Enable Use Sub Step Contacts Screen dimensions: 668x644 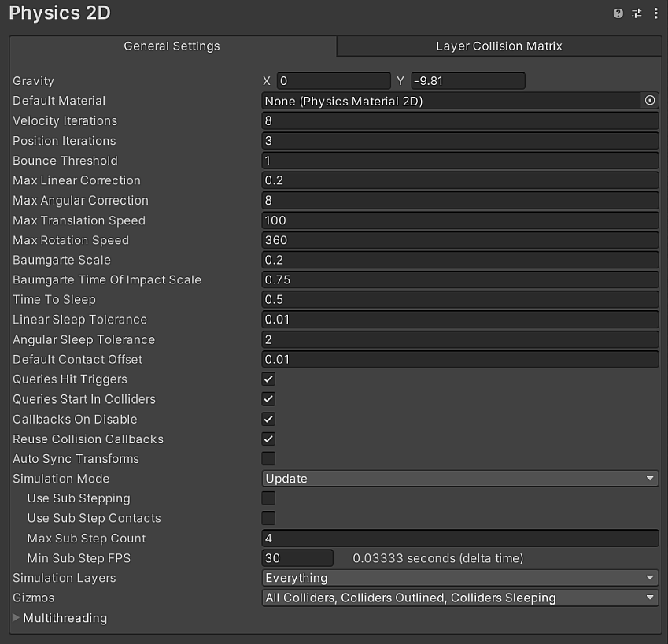coord(268,518)
